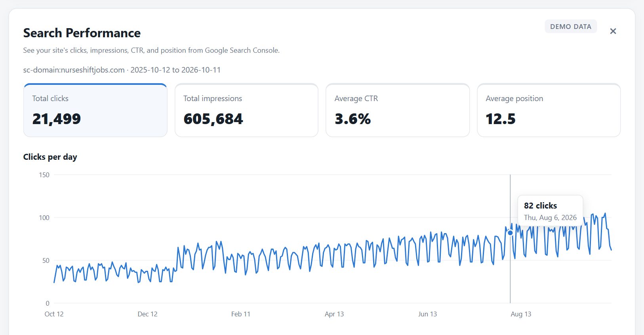644x335 pixels.
Task: Click the highlighted data point on chart
Action: tap(510, 233)
